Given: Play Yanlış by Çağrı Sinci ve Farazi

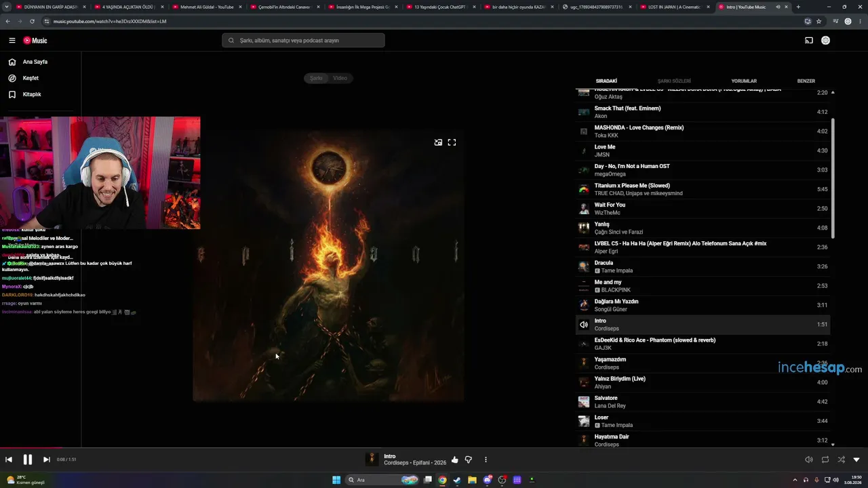Looking at the screenshot, I should click(x=703, y=228).
